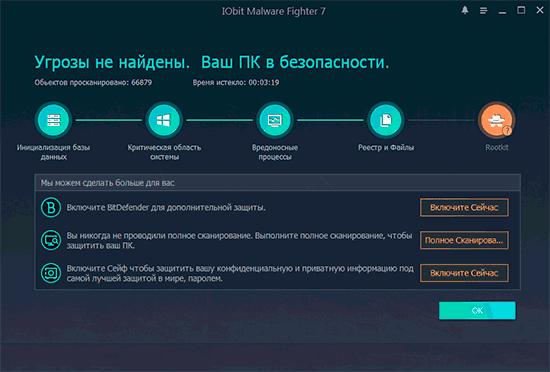Click the Rootkit step label
Image resolution: width=550 pixels, height=372 pixels.
tap(497, 148)
